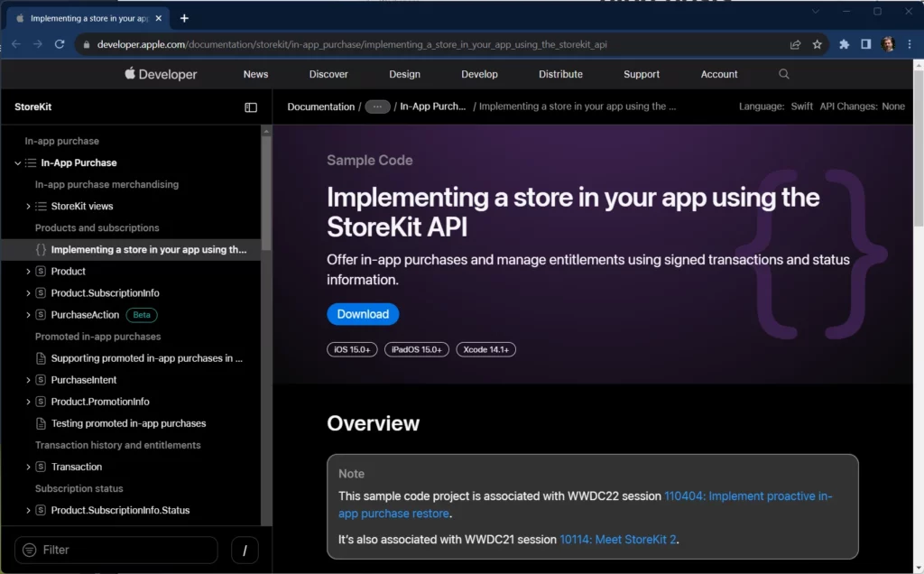924x574 pixels.
Task: Click the PurchaseAction Beta badge
Action: (x=142, y=315)
